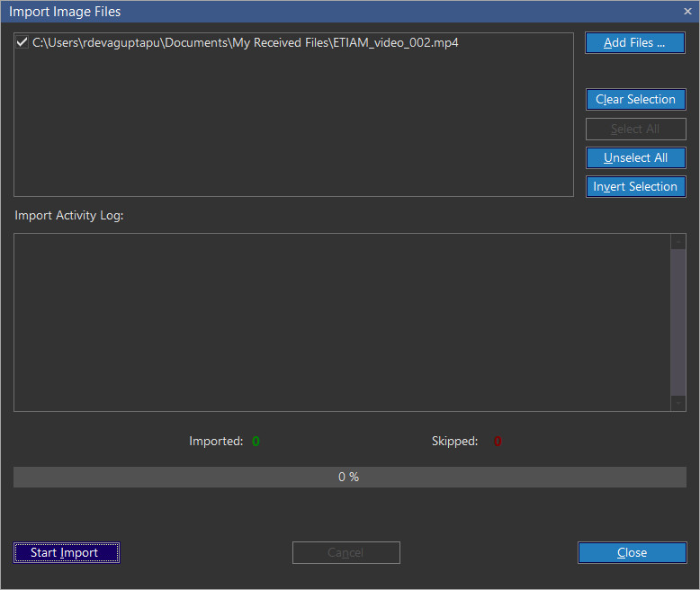Click the red Skipped count value

coord(497,442)
